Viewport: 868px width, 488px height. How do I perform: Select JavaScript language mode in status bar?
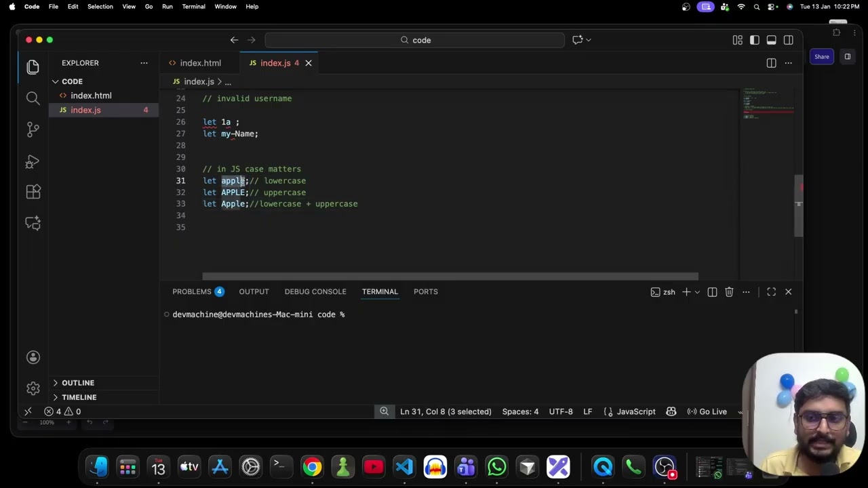[636, 411]
